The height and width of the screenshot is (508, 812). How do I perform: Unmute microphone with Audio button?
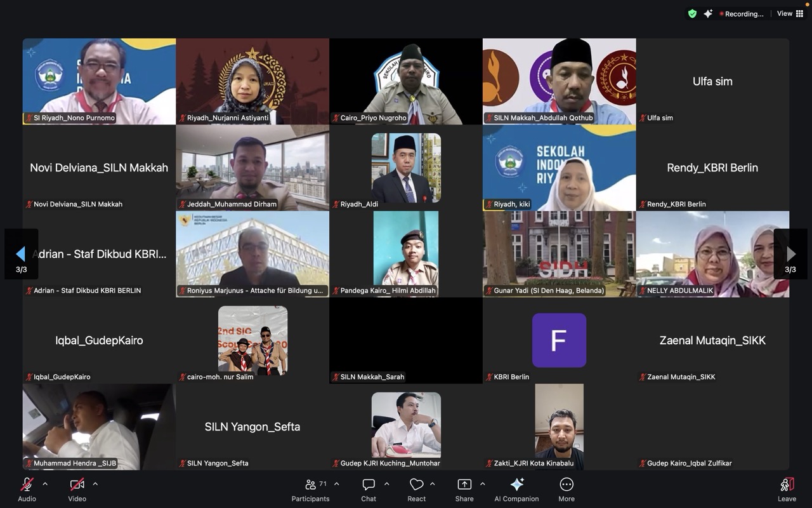pyautogui.click(x=27, y=489)
